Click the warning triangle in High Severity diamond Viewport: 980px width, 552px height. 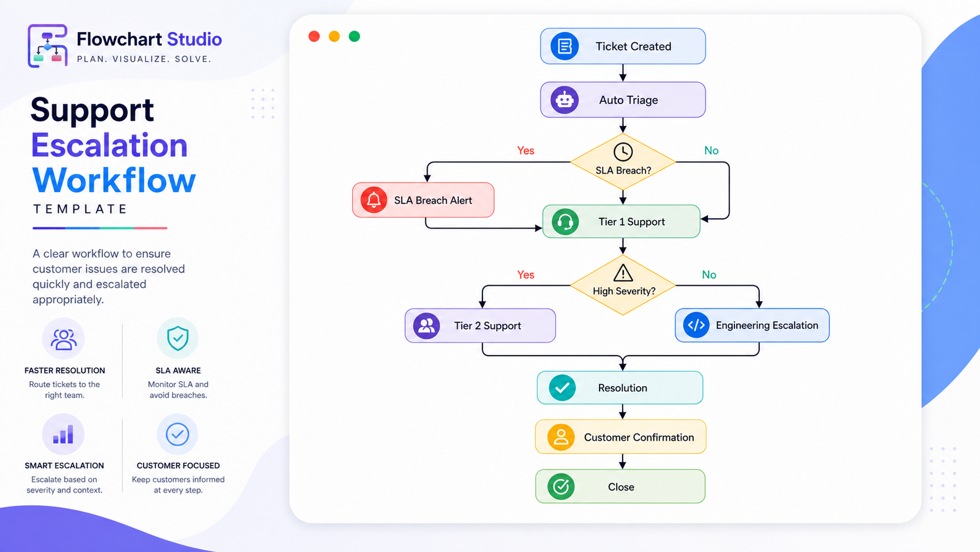pos(623,273)
